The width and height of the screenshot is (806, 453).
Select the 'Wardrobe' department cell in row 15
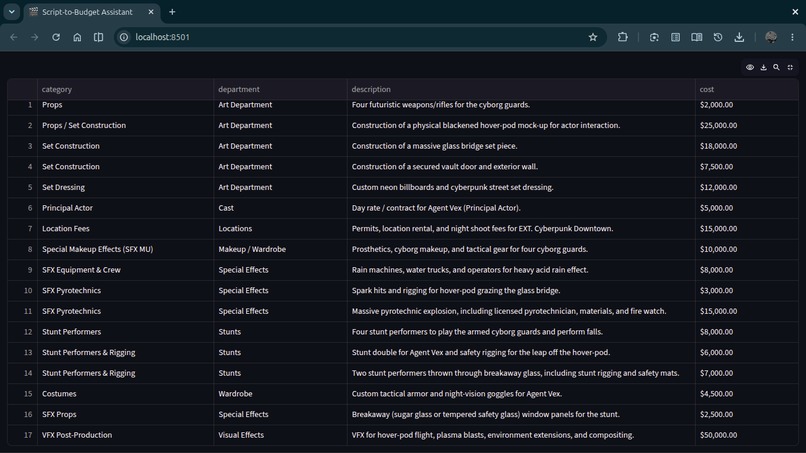coord(280,393)
